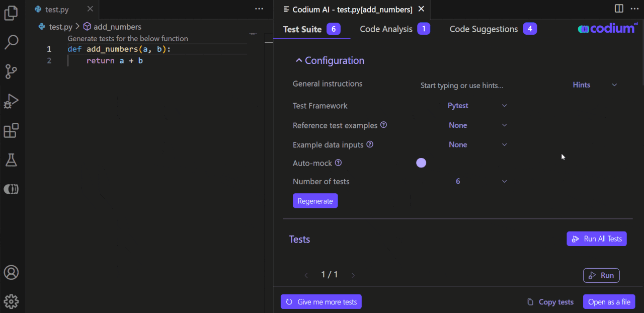Open the Accounts menu icon
Image resolution: width=644 pixels, height=313 pixels.
(x=11, y=272)
